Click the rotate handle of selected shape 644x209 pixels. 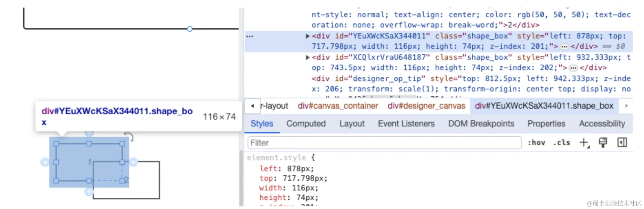pyautogui.click(x=129, y=137)
